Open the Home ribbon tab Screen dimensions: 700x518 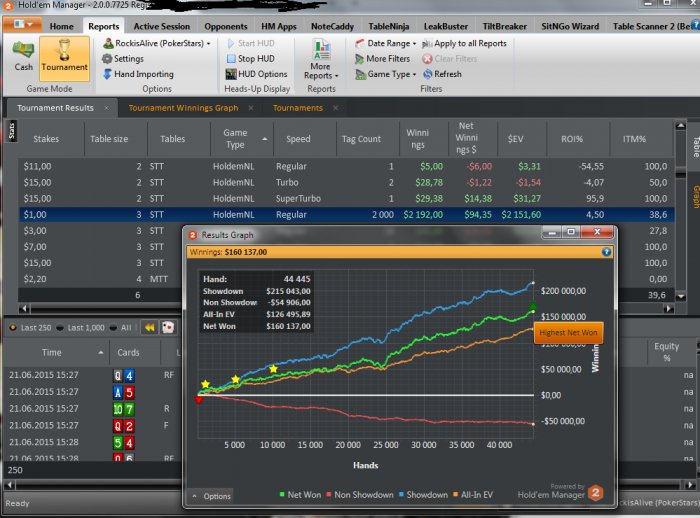[x=62, y=26]
